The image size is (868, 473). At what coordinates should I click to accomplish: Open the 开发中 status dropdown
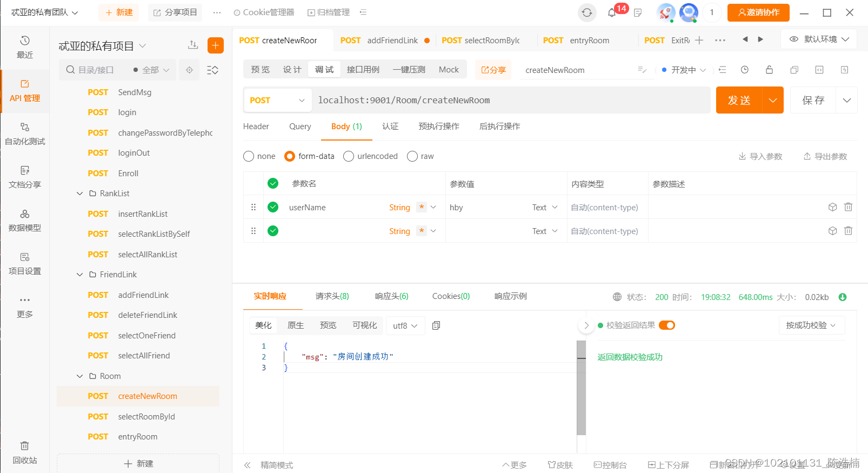684,70
